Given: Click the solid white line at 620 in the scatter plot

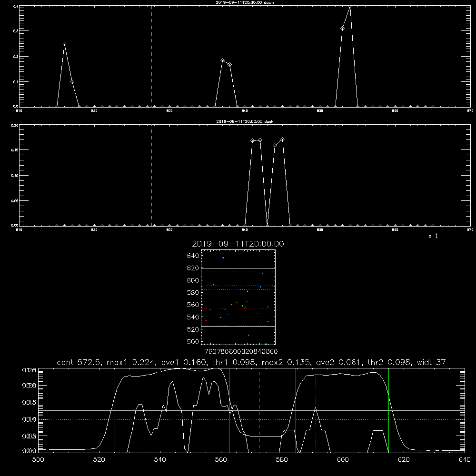Looking at the screenshot, I should tap(238, 268).
